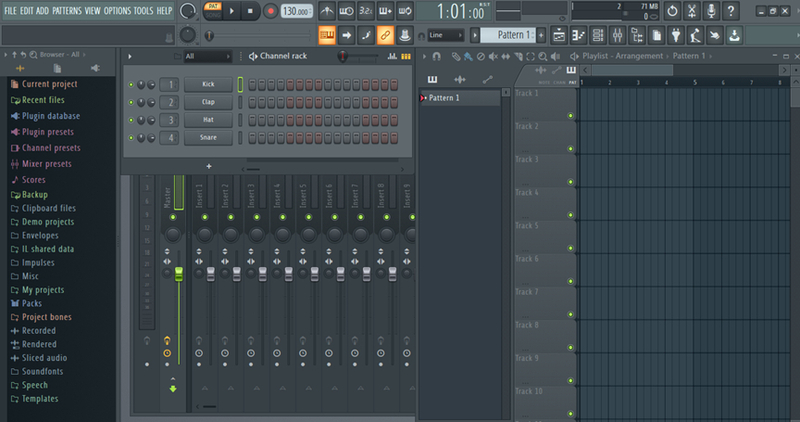
Task: Toggle loop recording icon
Action: (x=405, y=11)
